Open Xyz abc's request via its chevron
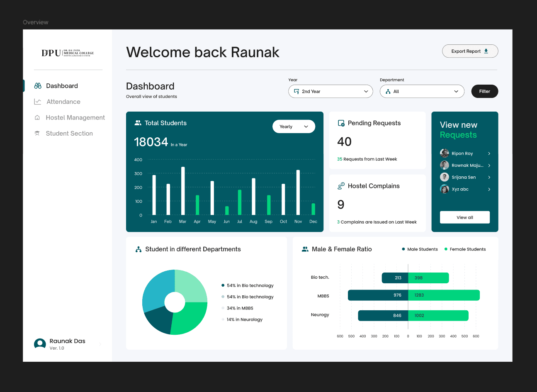This screenshot has width=537, height=392. [x=489, y=190]
